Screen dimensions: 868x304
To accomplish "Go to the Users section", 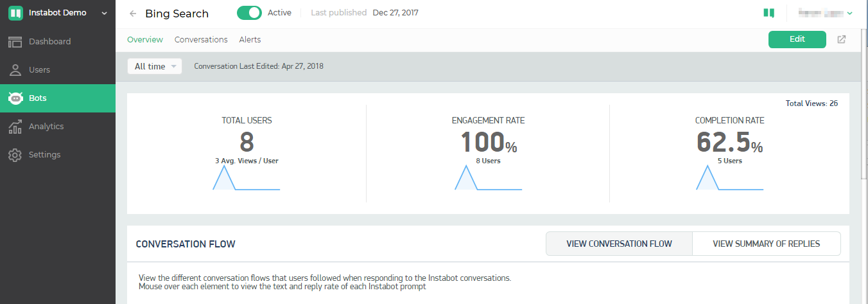I will click(x=58, y=70).
